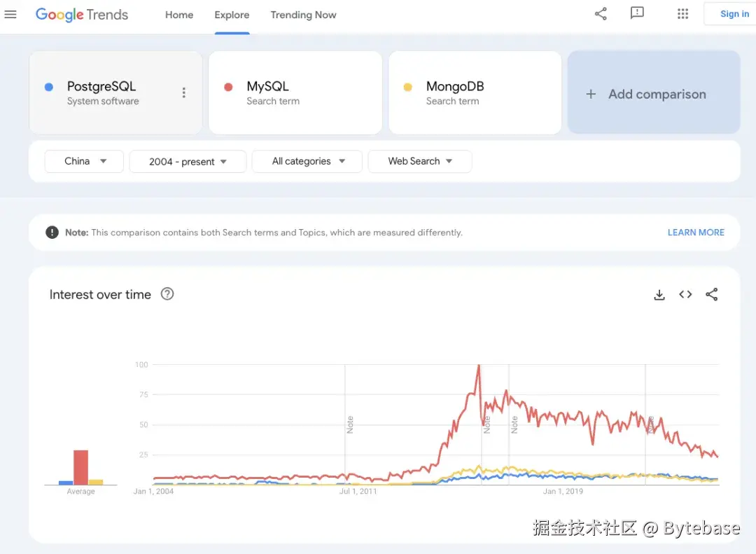This screenshot has height=554, width=756.
Task: Open the Web Search type dropdown
Action: point(419,161)
